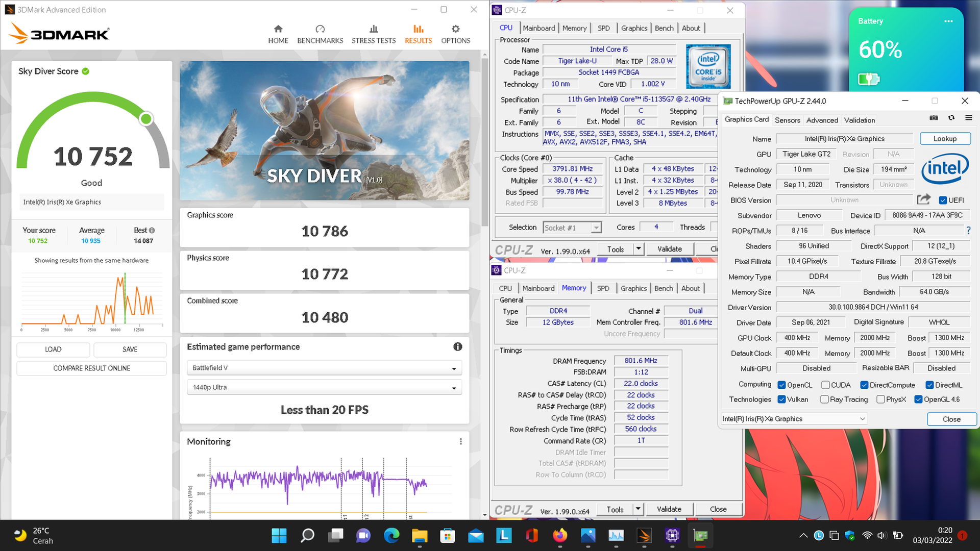
Task: Toggle the CUDA checkbox in GPU-Z
Action: coord(825,385)
